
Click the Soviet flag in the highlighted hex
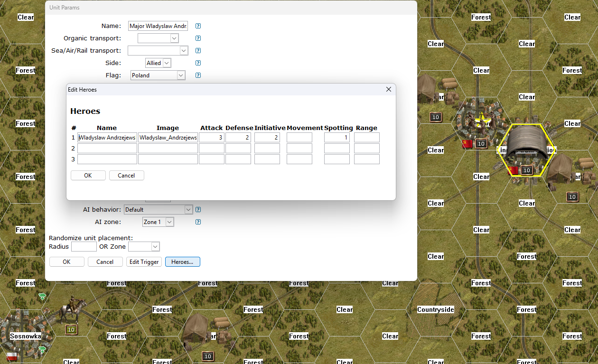point(513,170)
